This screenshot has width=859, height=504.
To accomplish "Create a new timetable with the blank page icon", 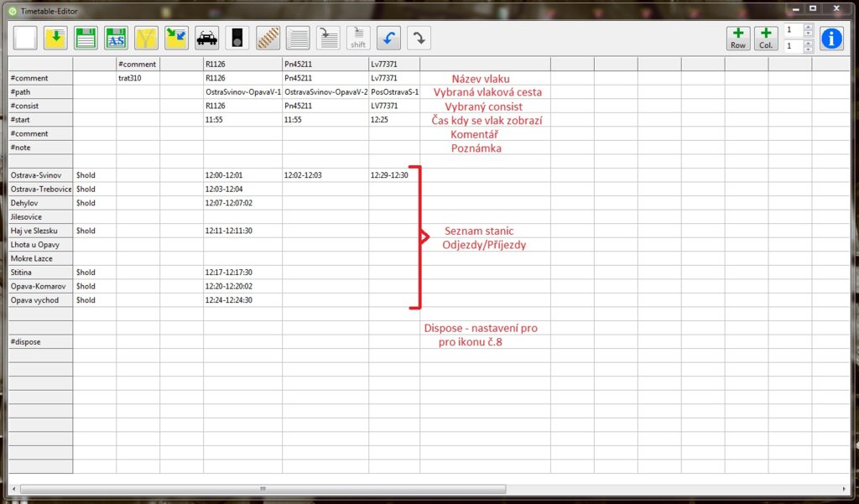I will (25, 38).
